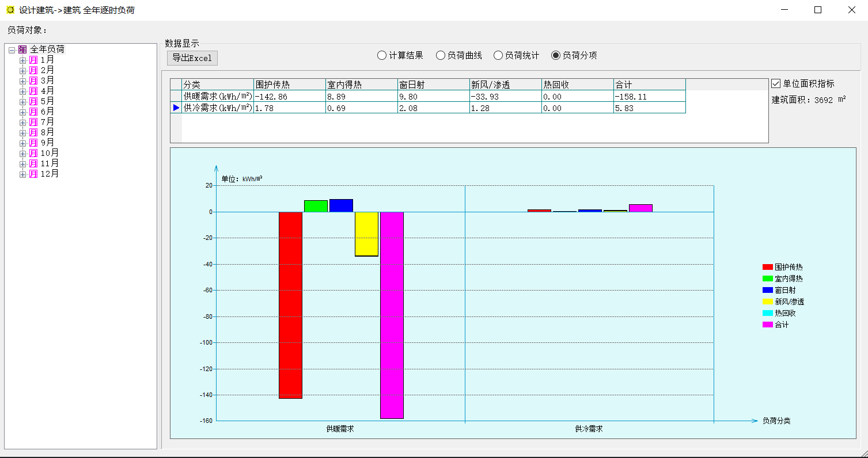Open the 6月 tree item
Screen dimensions: 868x458
(x=47, y=112)
